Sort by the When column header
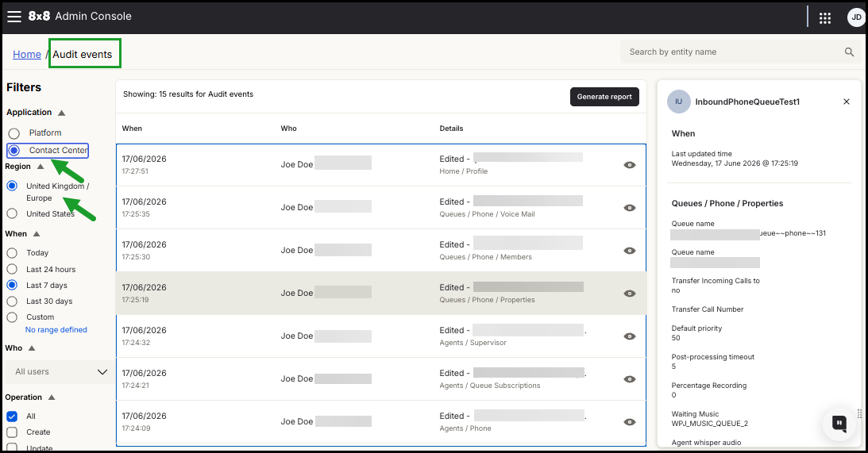 [132, 129]
